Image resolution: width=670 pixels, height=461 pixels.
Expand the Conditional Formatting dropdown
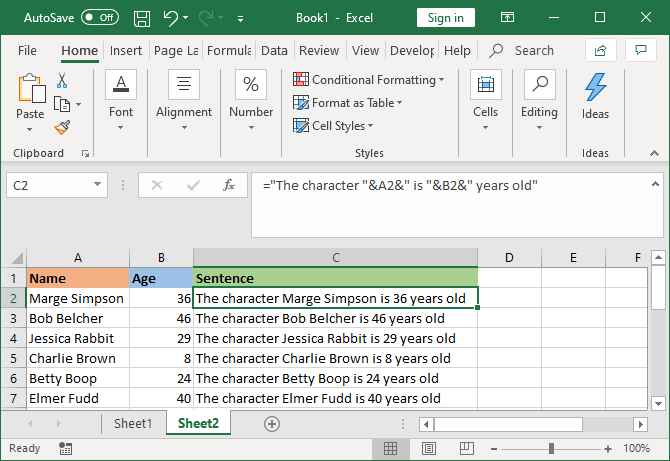[370, 80]
